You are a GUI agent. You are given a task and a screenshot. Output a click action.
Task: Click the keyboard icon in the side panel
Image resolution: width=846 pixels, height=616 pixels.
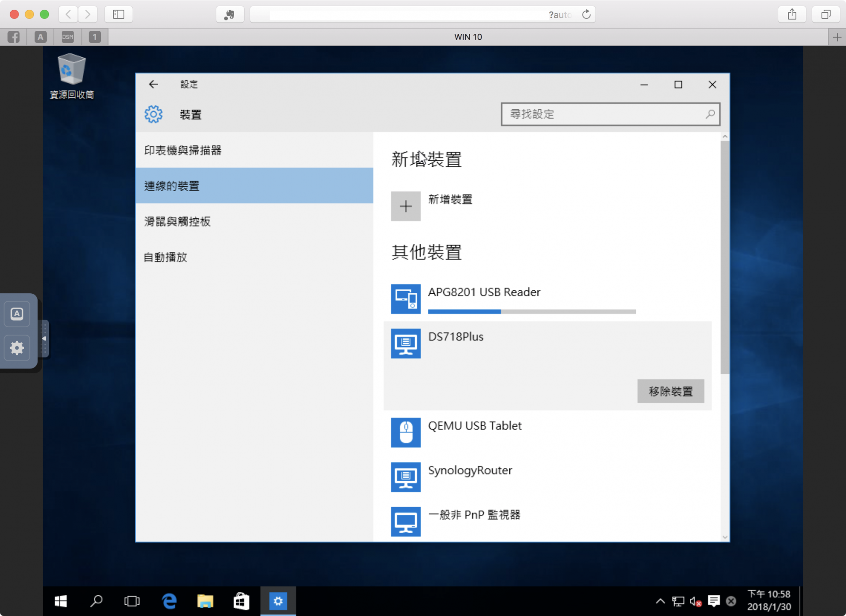tap(17, 314)
